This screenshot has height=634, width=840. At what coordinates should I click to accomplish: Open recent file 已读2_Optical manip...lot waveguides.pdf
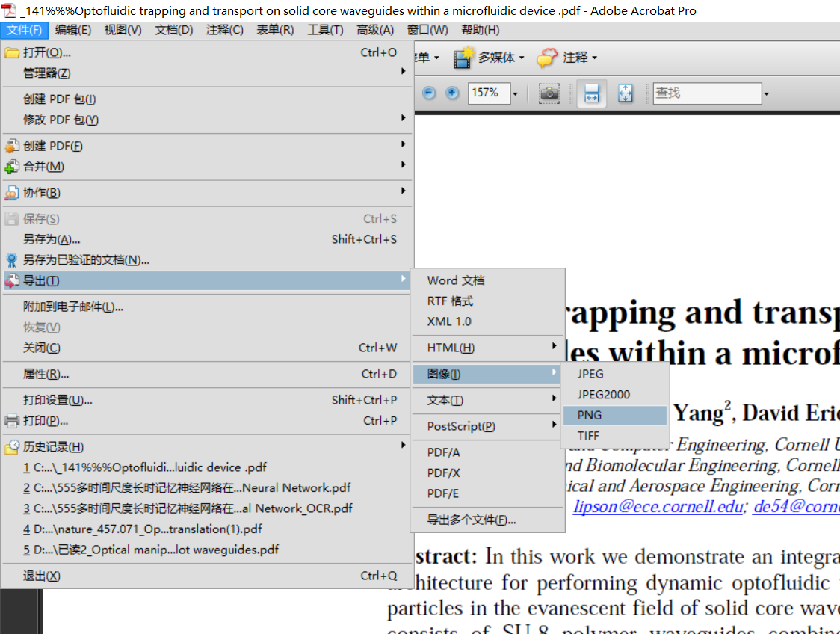[x=207, y=550]
